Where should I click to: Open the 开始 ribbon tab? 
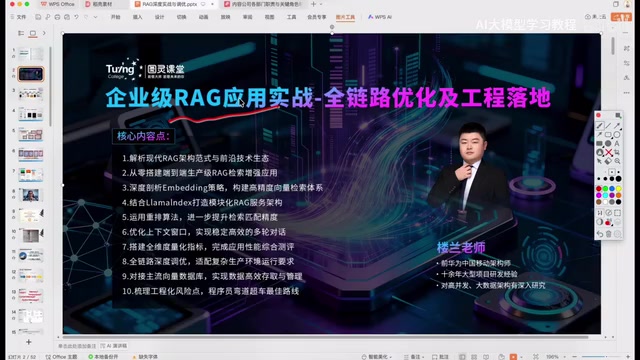coord(116,17)
